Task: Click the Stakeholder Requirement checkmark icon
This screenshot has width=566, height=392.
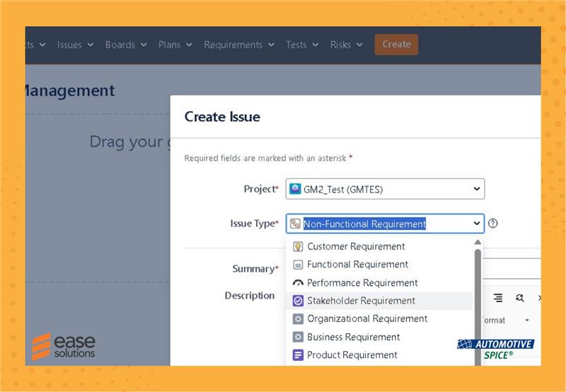Action: (298, 301)
